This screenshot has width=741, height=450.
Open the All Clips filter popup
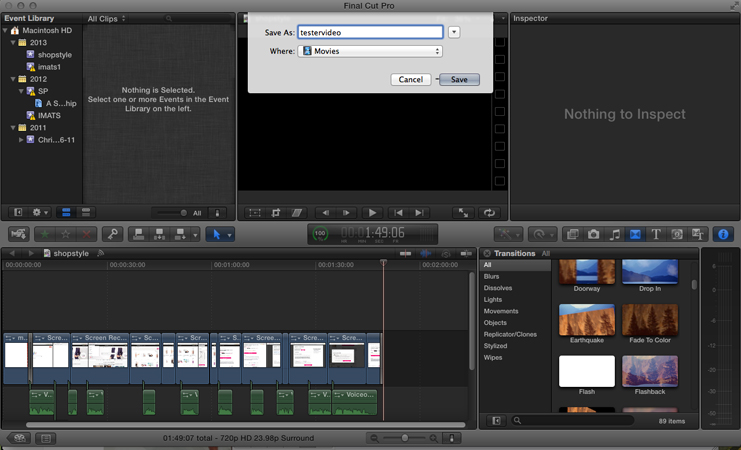pyautogui.click(x=106, y=18)
